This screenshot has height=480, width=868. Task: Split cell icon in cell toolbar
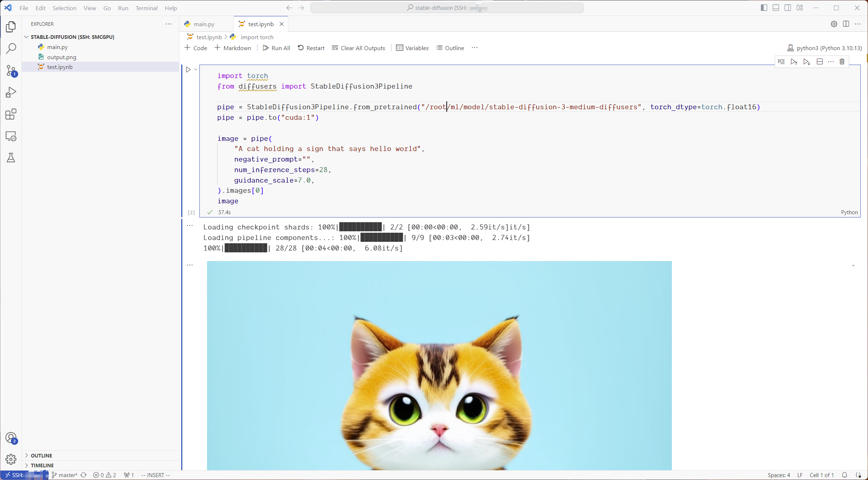[819, 62]
